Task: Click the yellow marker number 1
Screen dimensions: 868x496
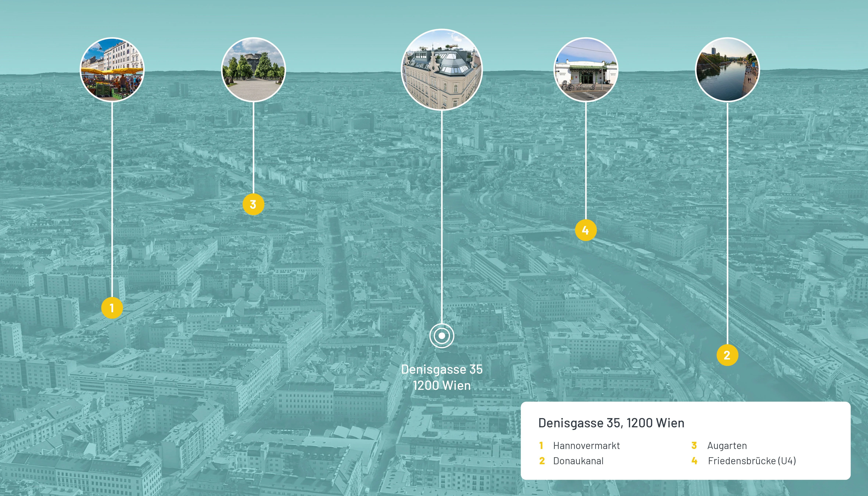Action: tap(112, 308)
